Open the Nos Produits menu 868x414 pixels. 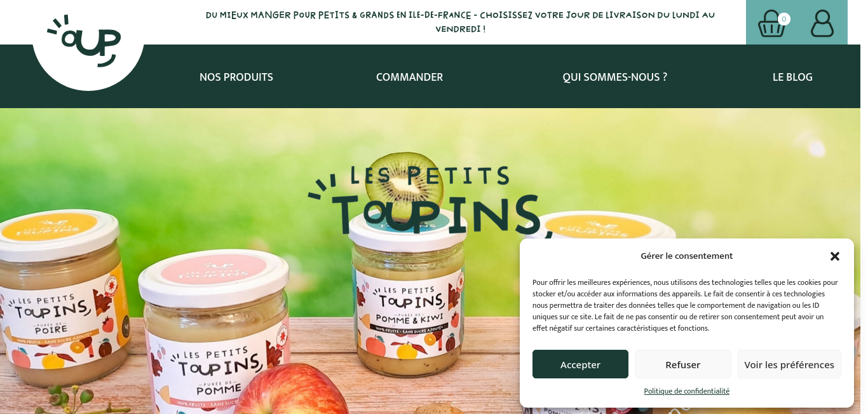(x=236, y=77)
